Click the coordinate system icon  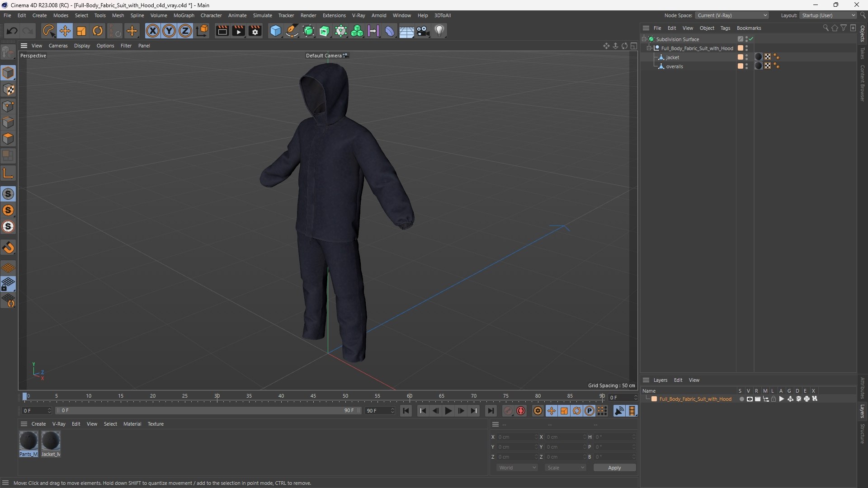click(203, 31)
